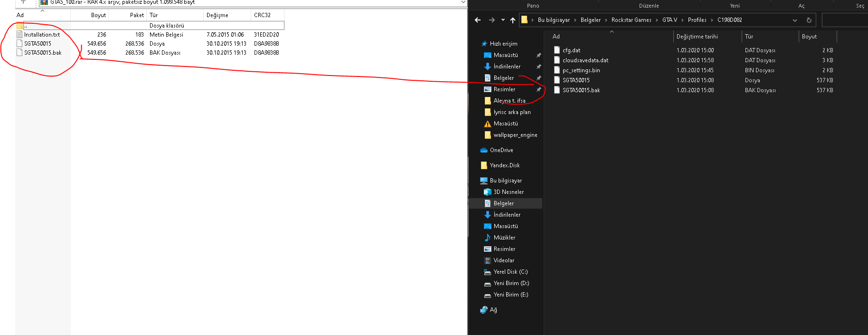Select SGTA50015 file in Explorer
Viewport: 868px width, 335px height.
pos(576,80)
